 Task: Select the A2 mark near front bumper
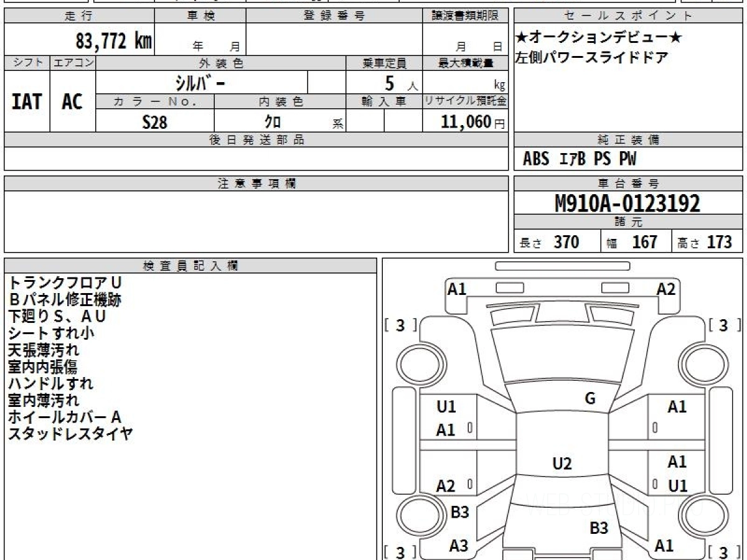coord(665,289)
